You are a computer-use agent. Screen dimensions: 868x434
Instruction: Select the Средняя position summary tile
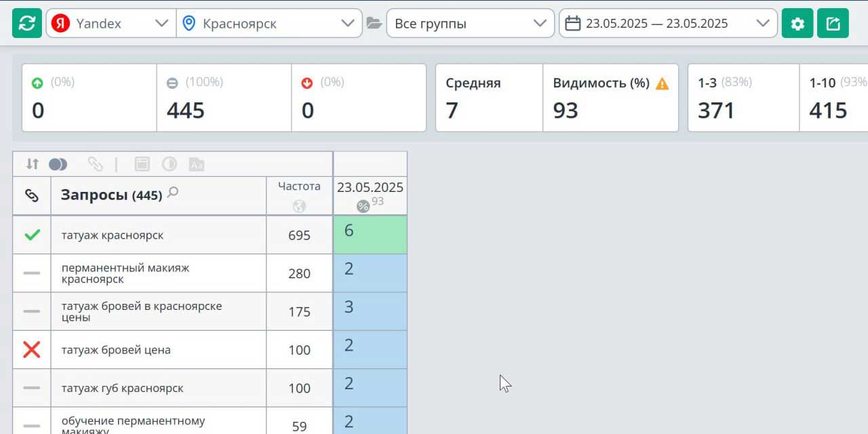pyautogui.click(x=488, y=98)
